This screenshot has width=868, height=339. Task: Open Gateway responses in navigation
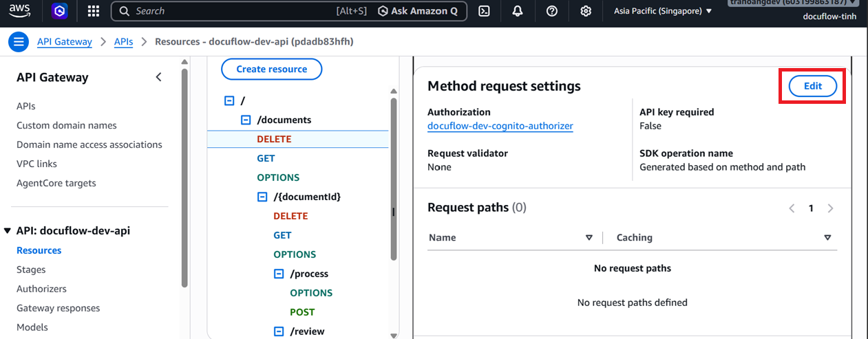pos(59,308)
